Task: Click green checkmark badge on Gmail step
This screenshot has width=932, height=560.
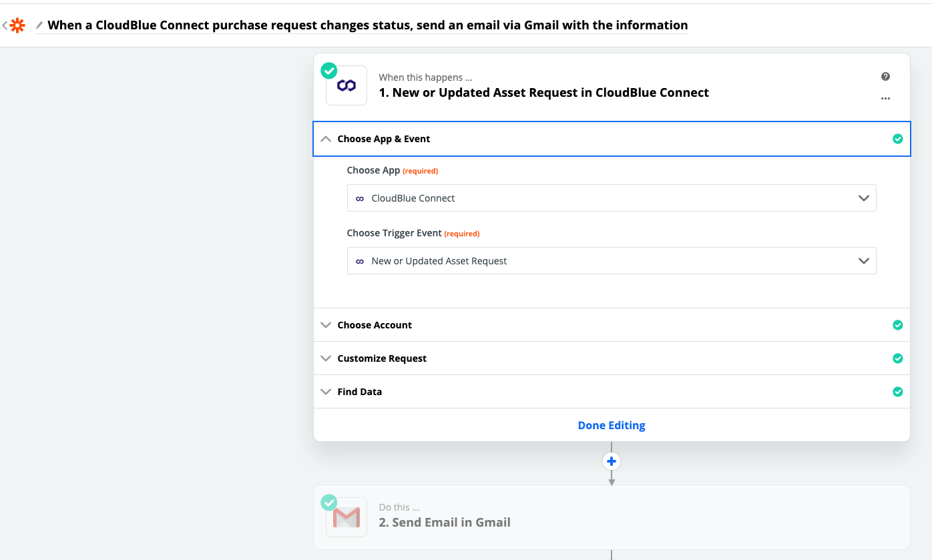Action: pos(329,502)
